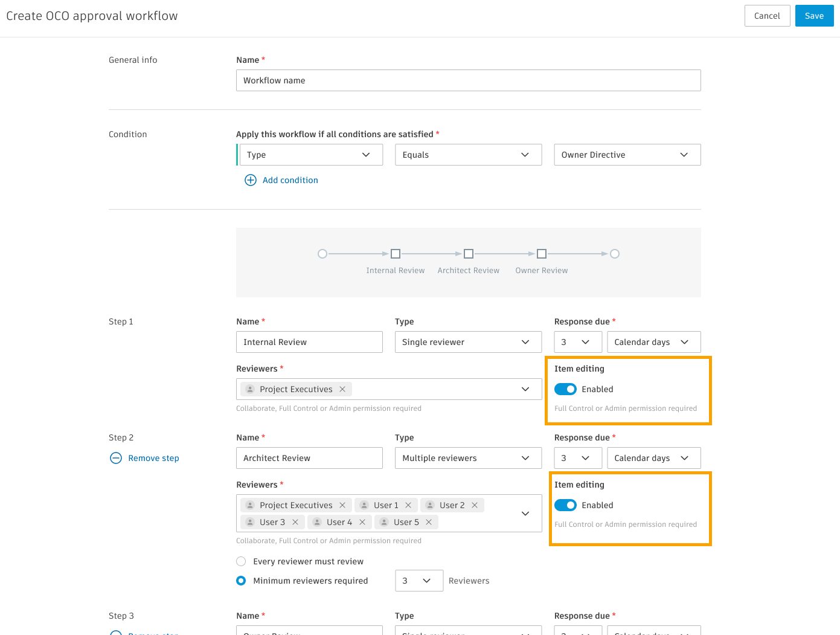The height and width of the screenshot is (635, 840).
Task: Select the Owner Review node in workflow diagram
Action: [542, 254]
